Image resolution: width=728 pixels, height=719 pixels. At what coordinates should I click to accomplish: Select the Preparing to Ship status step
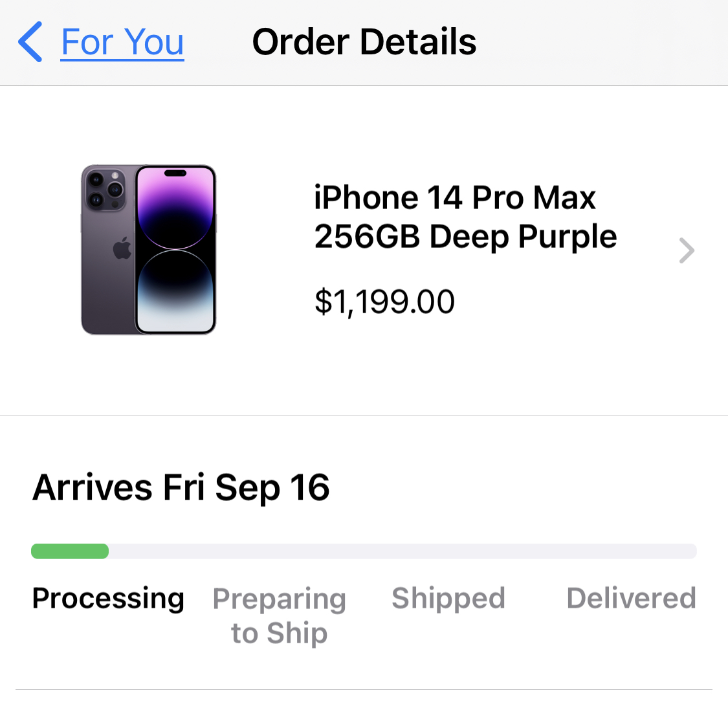[x=280, y=615]
